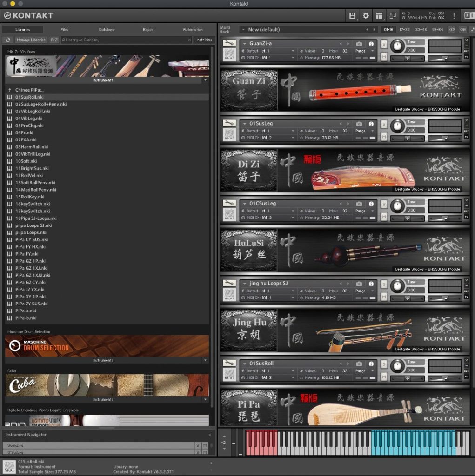
Task: Open the Maschine Drum Selection library banner
Action: [x=107, y=346]
